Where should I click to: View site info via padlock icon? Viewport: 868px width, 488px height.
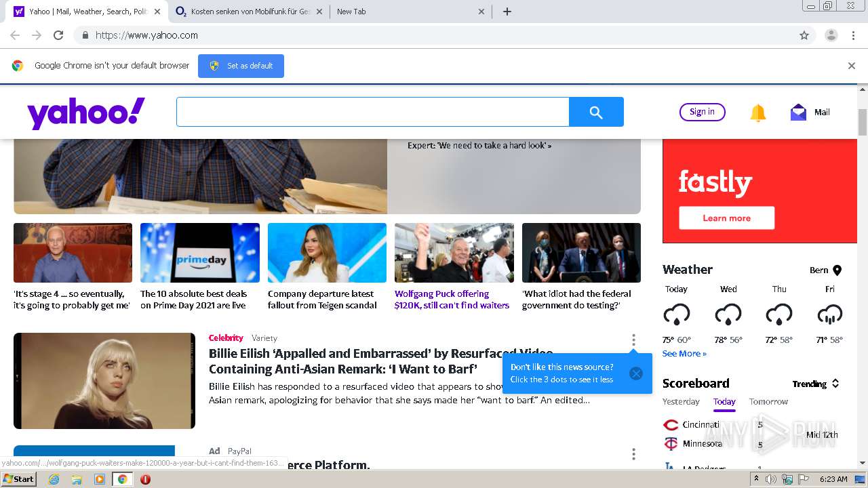(x=85, y=35)
